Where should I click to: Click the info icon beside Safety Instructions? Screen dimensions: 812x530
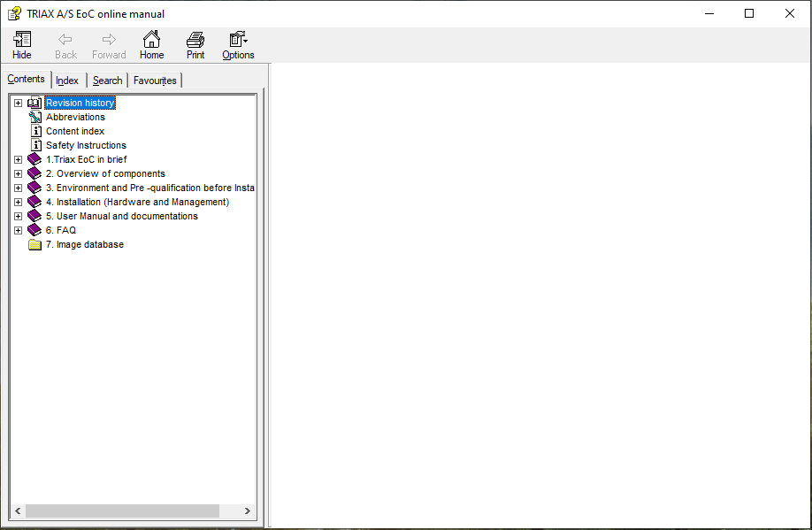point(36,145)
